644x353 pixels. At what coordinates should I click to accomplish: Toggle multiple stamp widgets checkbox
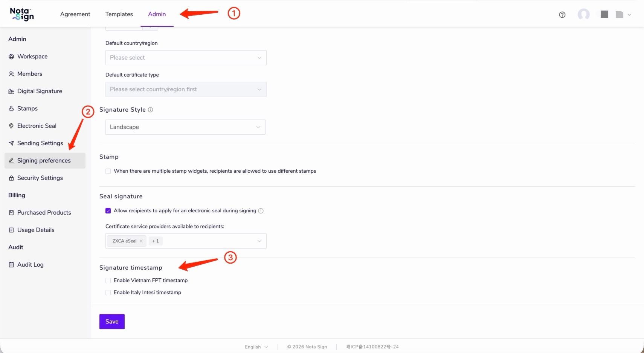[108, 171]
